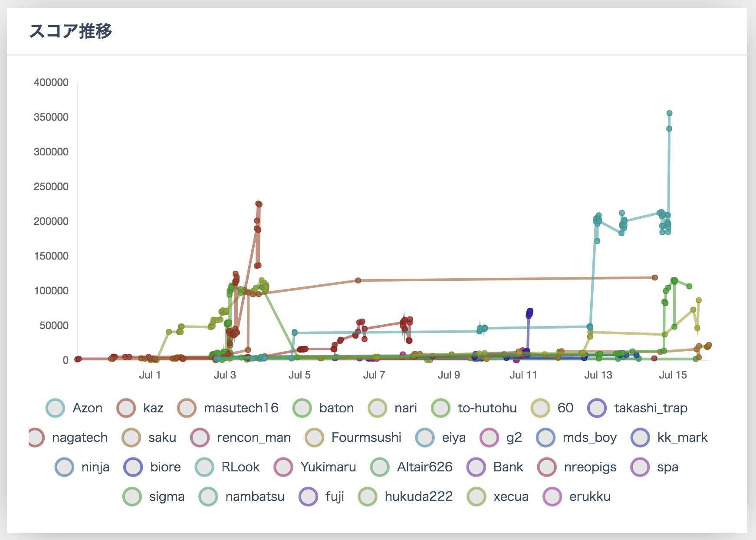Click the biore legend circle icon
The width and height of the screenshot is (756, 540).
(133, 467)
